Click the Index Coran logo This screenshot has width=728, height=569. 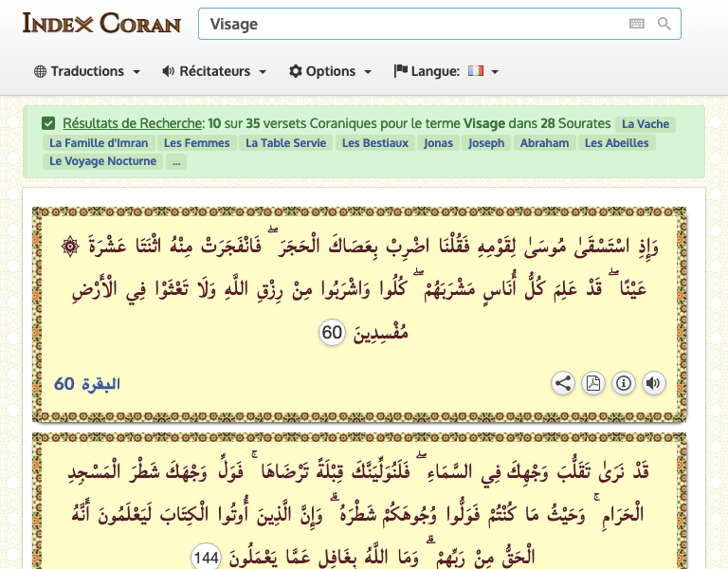pyautogui.click(x=100, y=24)
